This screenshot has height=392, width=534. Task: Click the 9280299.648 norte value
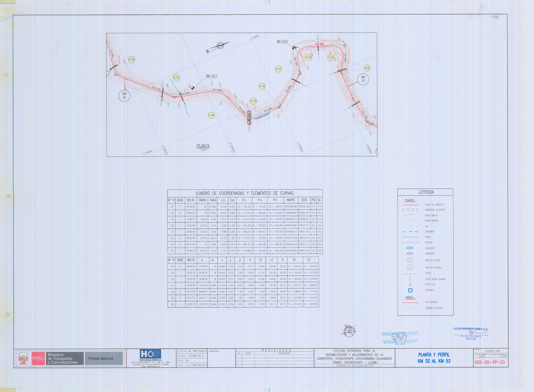(291, 206)
